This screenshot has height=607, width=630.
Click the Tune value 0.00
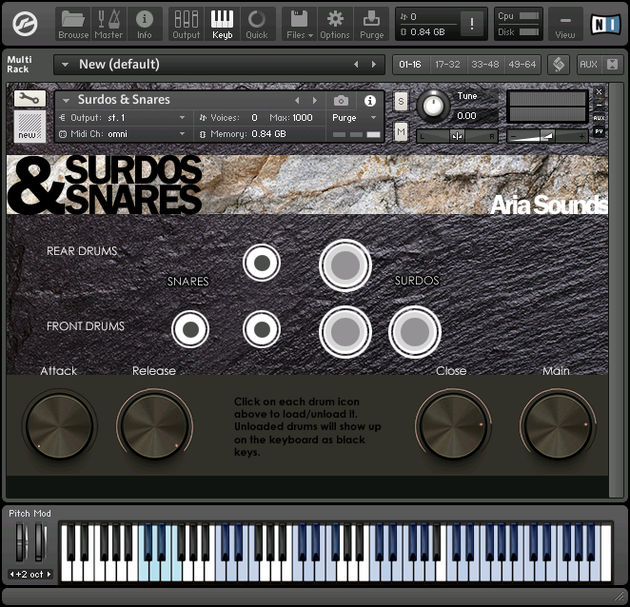tap(466, 116)
